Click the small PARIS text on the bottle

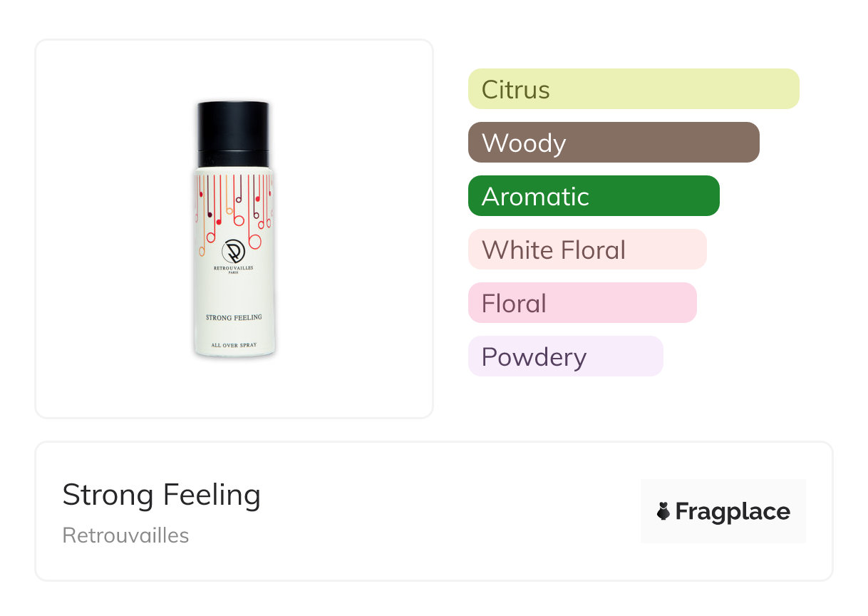tap(234, 274)
